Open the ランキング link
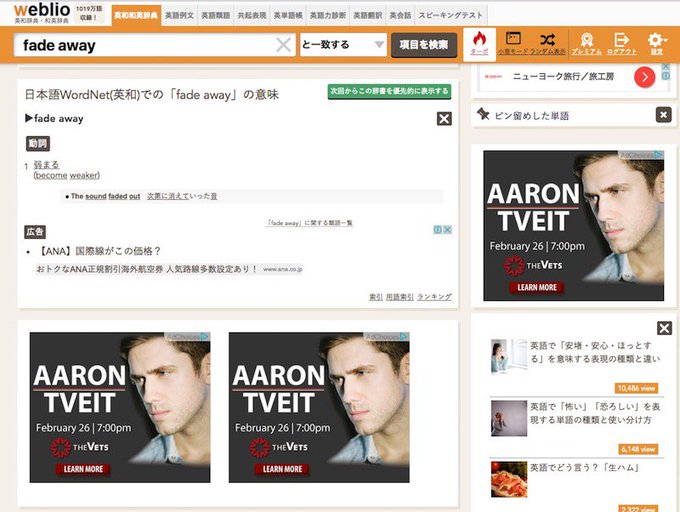 pyautogui.click(x=434, y=297)
